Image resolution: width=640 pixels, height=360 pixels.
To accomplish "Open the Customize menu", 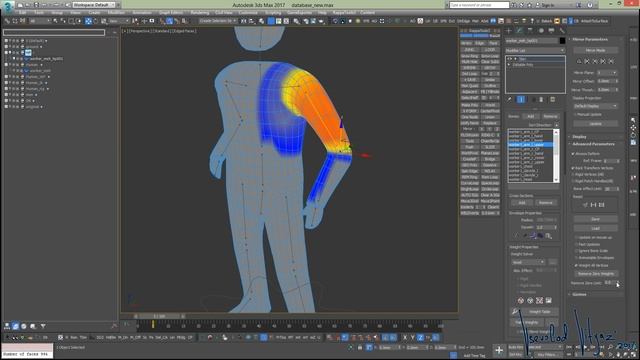I will pos(248,13).
